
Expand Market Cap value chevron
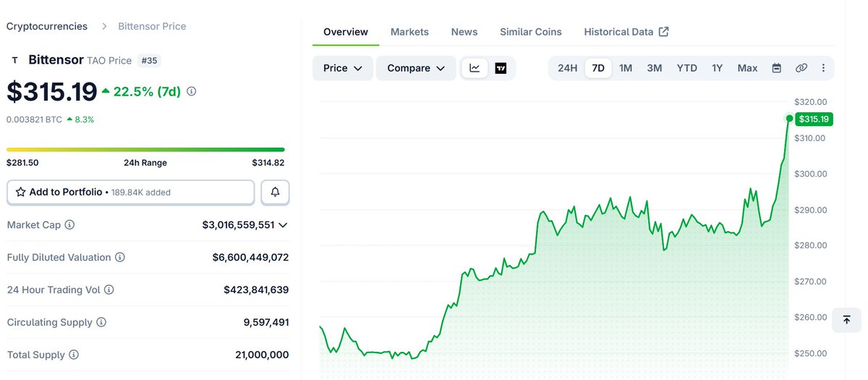pyautogui.click(x=283, y=225)
